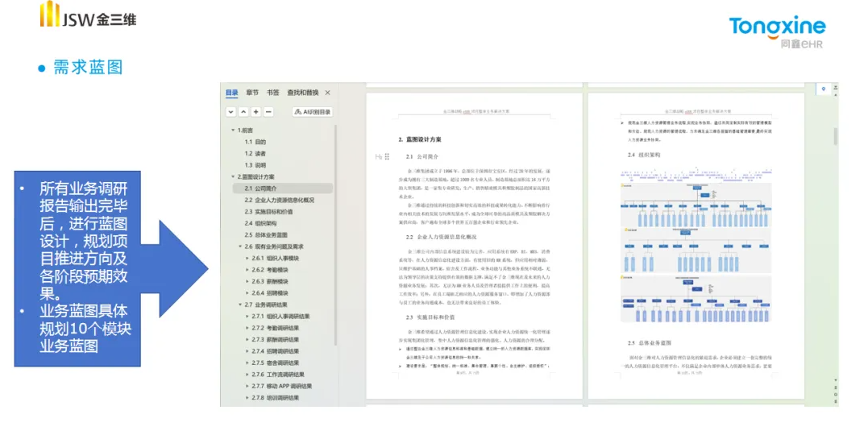
Task: Click the plus button in outline toolbar
Action: pyautogui.click(x=255, y=112)
